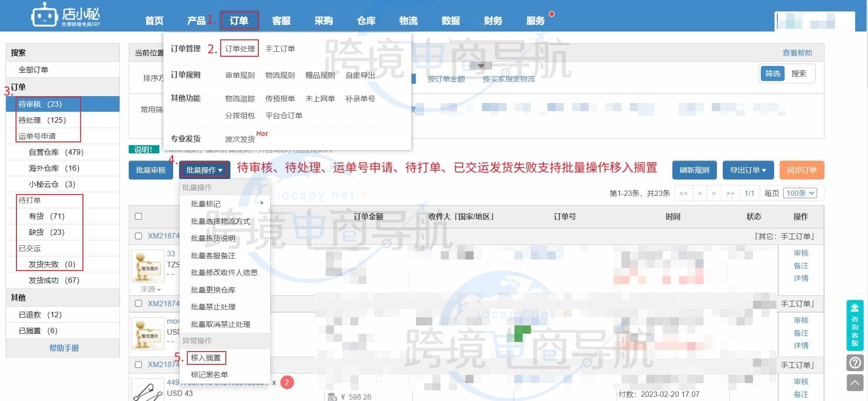Check the first XM21874 order checkbox
The image size is (868, 401).
coord(138,236)
